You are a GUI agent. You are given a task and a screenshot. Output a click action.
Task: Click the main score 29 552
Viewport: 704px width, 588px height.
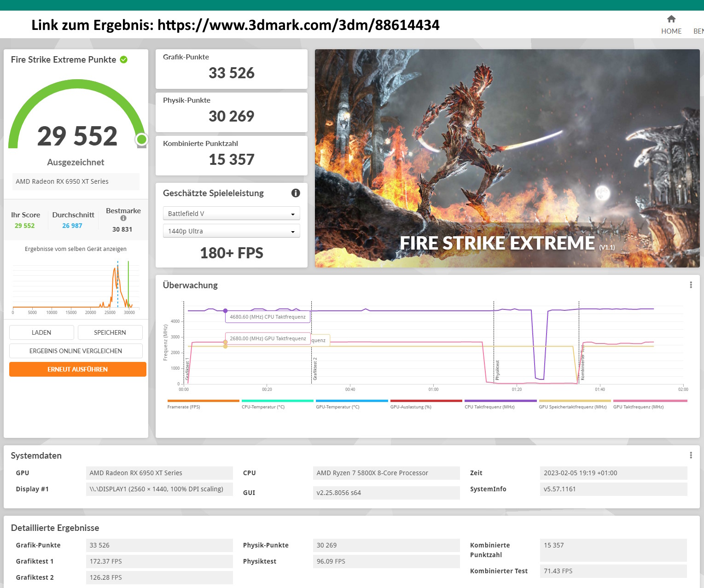[77, 136]
